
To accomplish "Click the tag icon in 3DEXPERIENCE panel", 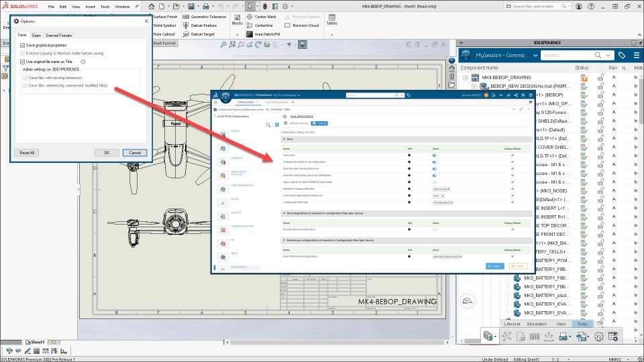I will (x=622, y=55).
